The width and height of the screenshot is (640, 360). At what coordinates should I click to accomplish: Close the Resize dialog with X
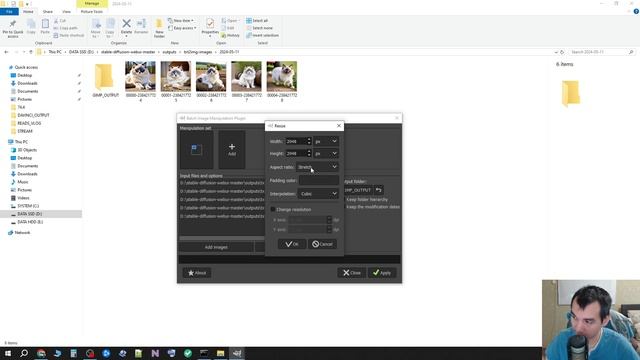[x=339, y=126]
